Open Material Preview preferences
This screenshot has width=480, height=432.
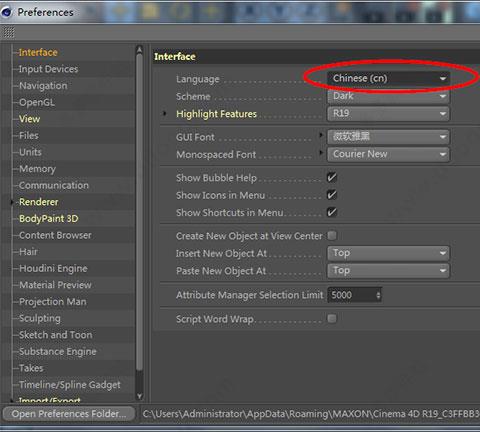pos(55,285)
